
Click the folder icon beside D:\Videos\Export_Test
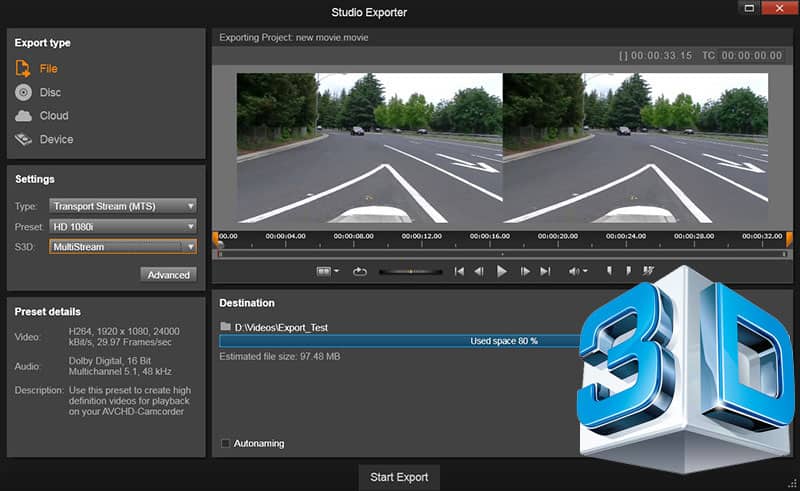click(225, 327)
